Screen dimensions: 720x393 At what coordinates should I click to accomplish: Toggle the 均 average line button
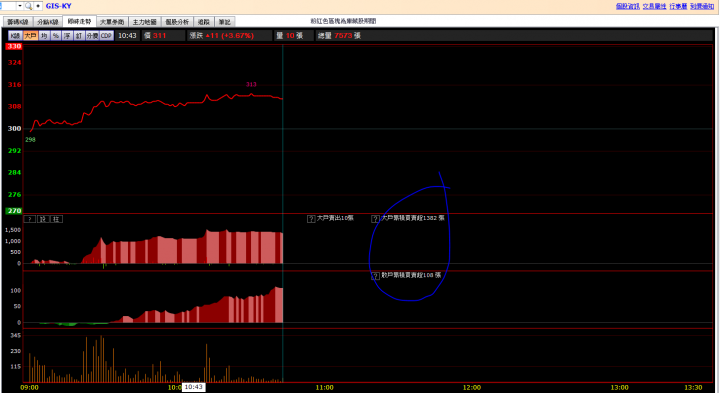(44, 35)
